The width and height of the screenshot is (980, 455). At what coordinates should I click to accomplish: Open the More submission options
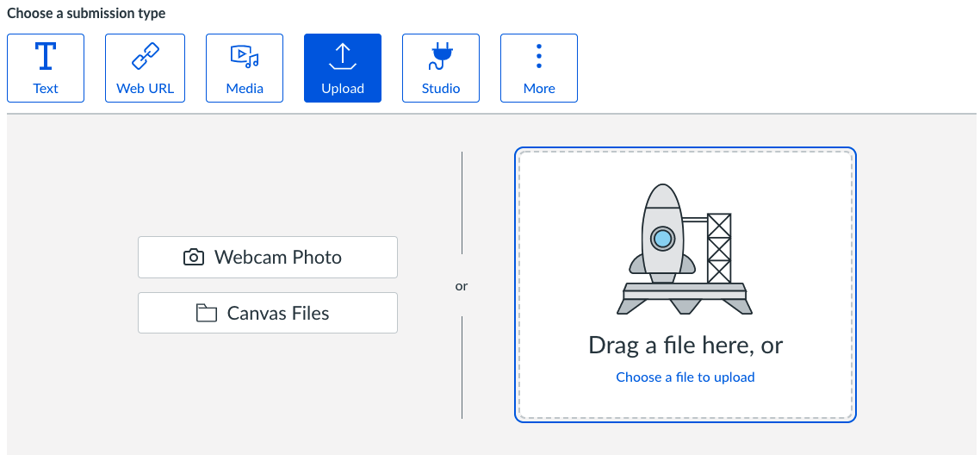click(539, 68)
